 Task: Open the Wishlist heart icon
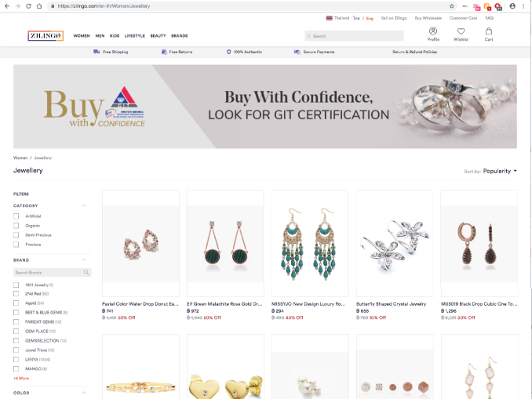pyautogui.click(x=461, y=31)
